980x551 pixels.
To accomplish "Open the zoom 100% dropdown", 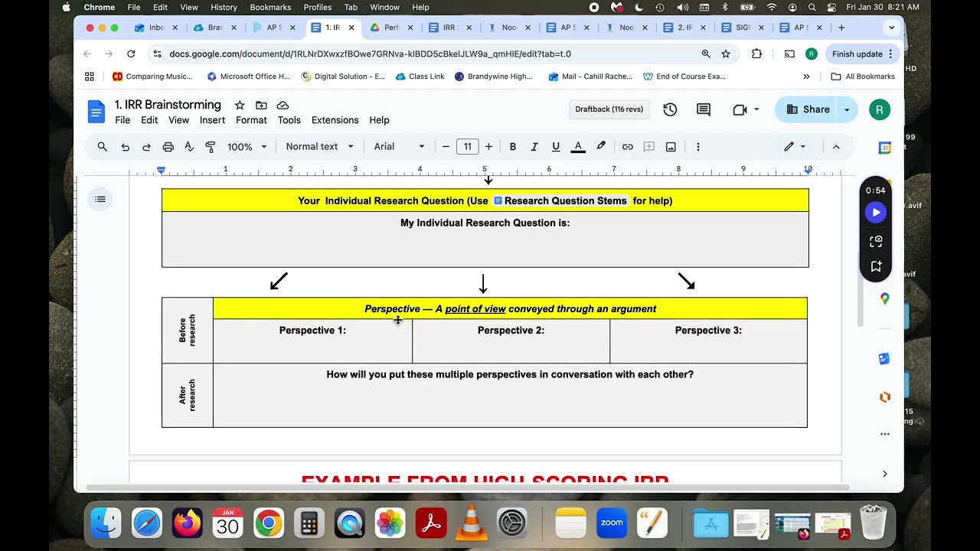I will pos(247,147).
